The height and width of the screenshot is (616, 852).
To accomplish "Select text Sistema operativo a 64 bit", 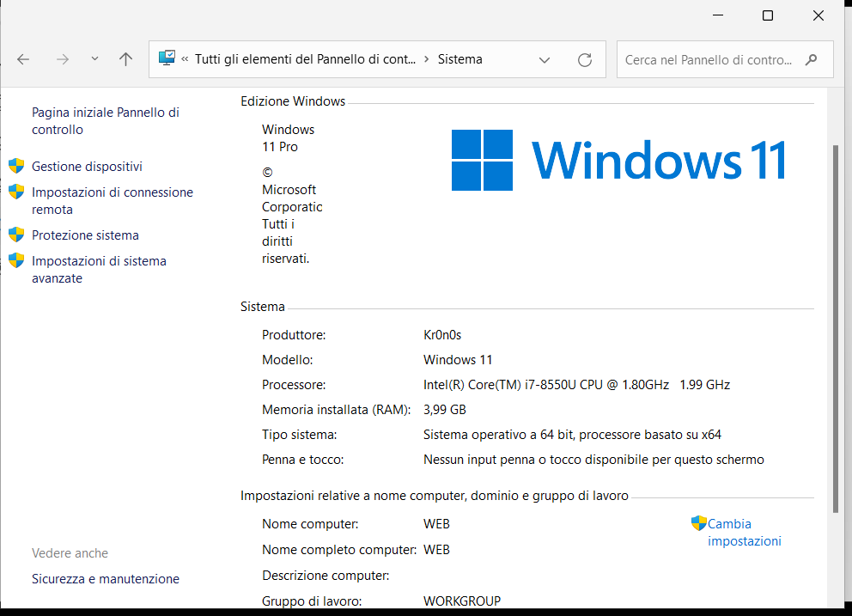I will pyautogui.click(x=499, y=435).
